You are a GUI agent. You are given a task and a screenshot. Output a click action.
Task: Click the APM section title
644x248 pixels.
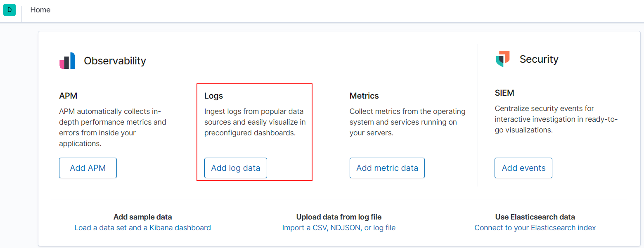[x=68, y=96]
